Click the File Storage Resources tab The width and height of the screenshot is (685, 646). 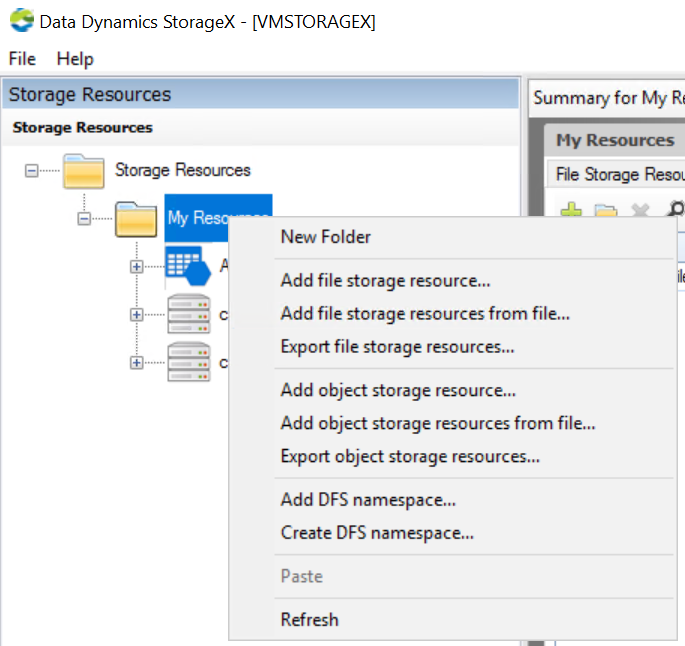(x=617, y=174)
